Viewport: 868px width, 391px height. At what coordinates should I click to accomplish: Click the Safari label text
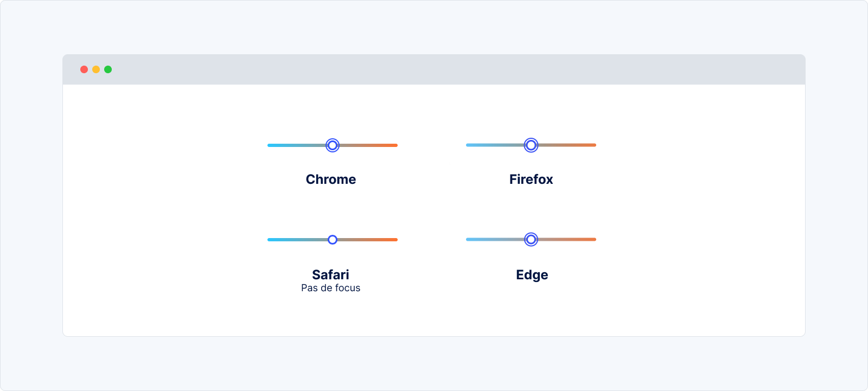coord(330,274)
